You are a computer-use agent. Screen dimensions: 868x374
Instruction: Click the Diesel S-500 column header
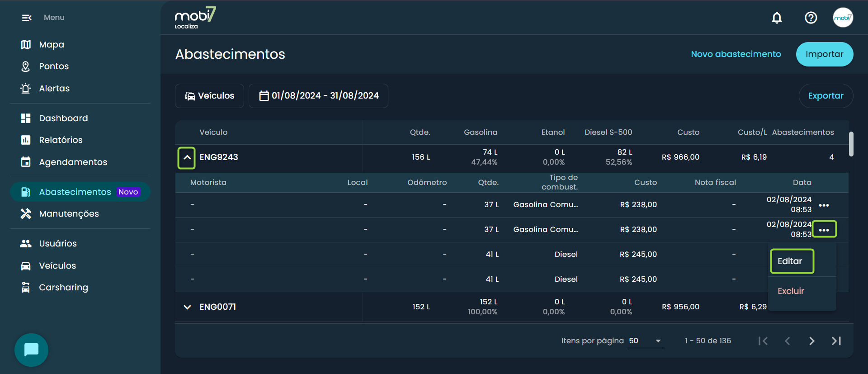609,132
